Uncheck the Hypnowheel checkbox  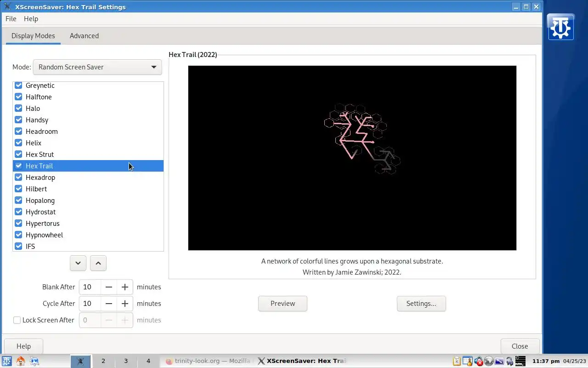point(18,235)
